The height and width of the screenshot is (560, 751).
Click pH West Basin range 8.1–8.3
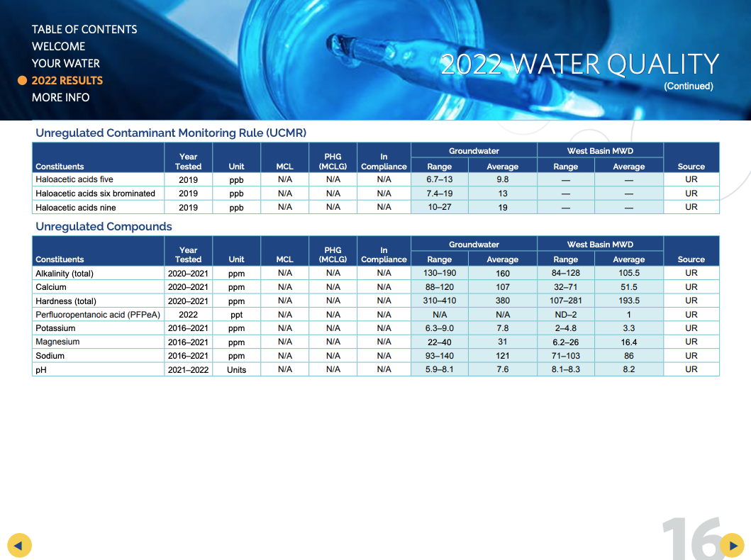[x=566, y=369]
